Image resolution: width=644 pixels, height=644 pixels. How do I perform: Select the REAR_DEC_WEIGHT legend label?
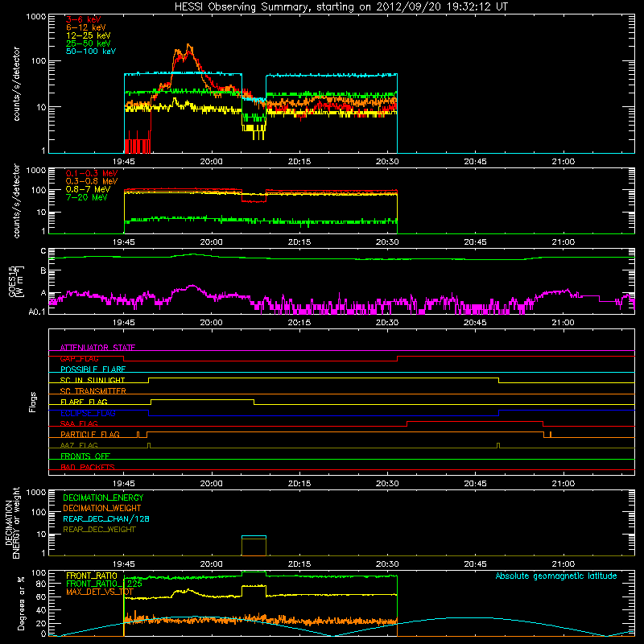pos(99,530)
